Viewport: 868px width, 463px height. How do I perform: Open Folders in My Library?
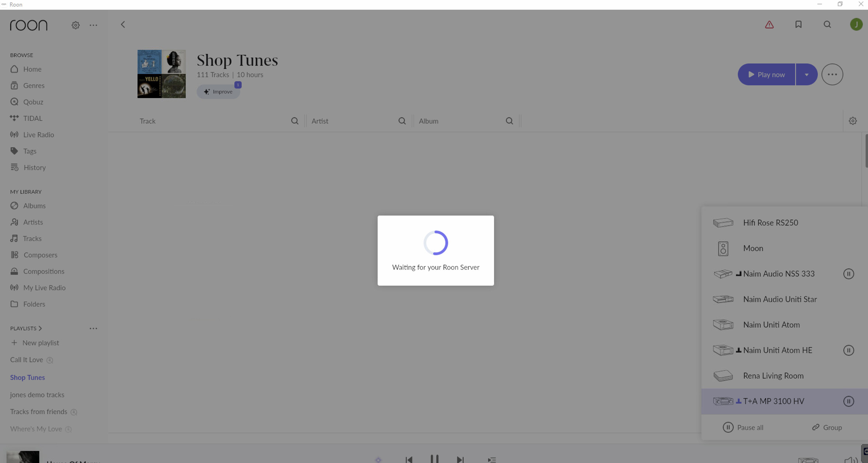coord(28,304)
